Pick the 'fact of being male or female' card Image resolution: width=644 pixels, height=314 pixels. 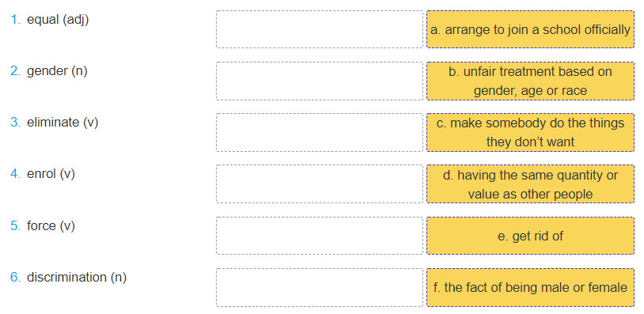click(530, 287)
